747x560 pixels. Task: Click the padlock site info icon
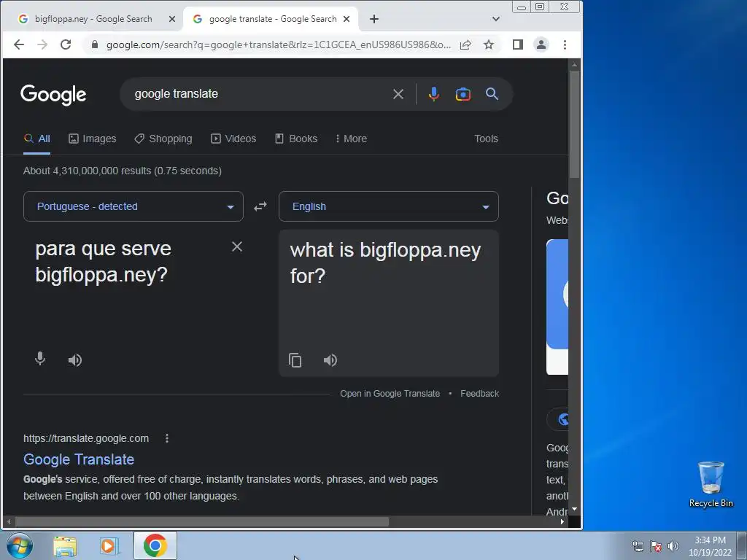(95, 44)
